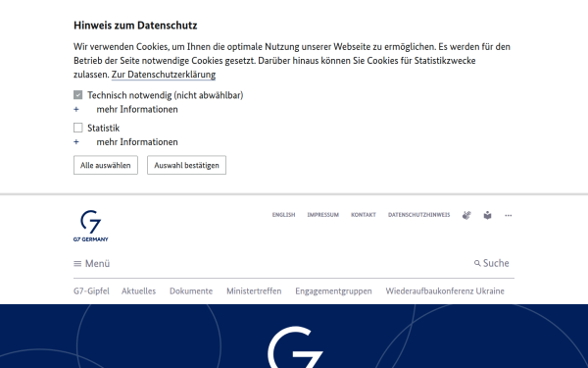Click the Auswahl bestätigen button
The image size is (588, 368).
pos(187,165)
